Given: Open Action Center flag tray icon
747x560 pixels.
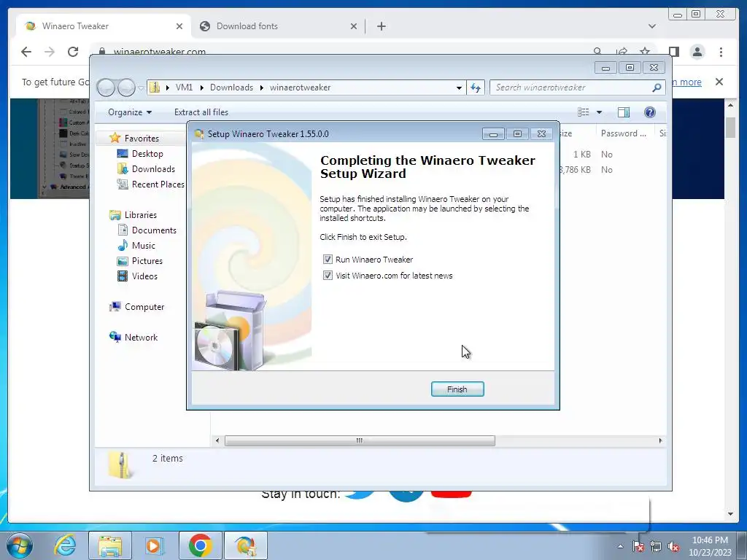Looking at the screenshot, I should click(638, 547).
